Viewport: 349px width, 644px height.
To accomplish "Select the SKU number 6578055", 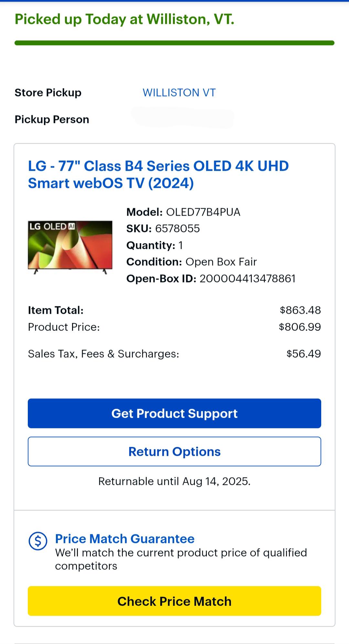I will point(177,229).
